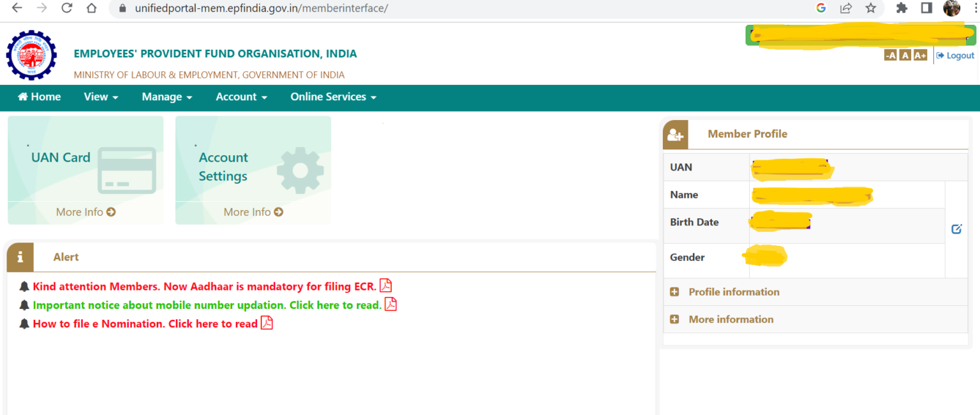This screenshot has height=415, width=980.
Task: Open PDF icon beside Aadhaar ECR notice
Action: pyautogui.click(x=385, y=286)
